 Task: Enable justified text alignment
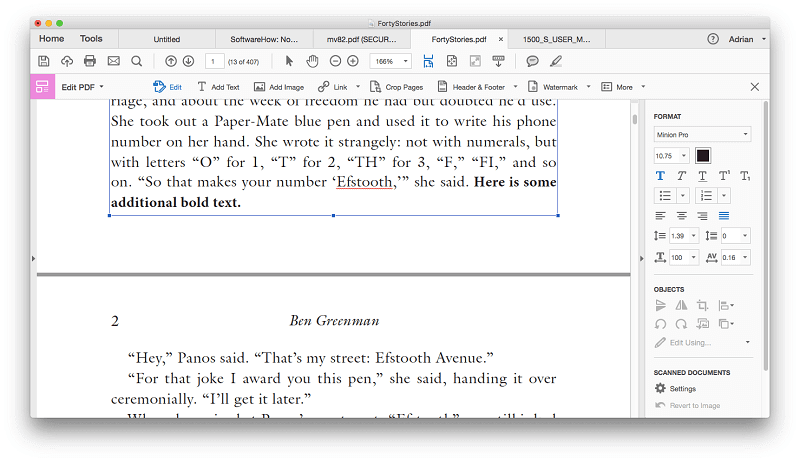coord(724,215)
